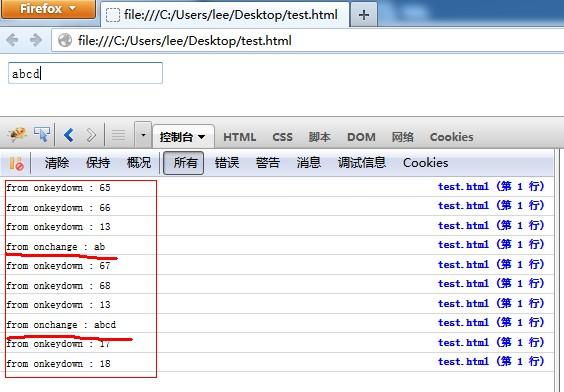The image size is (564, 392).
Task: Click the Firebug bug logo icon
Action: point(17,135)
